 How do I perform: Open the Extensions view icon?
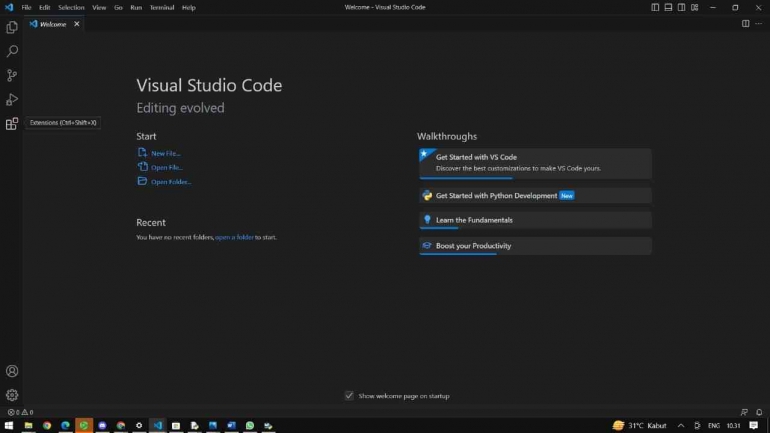tap(12, 124)
